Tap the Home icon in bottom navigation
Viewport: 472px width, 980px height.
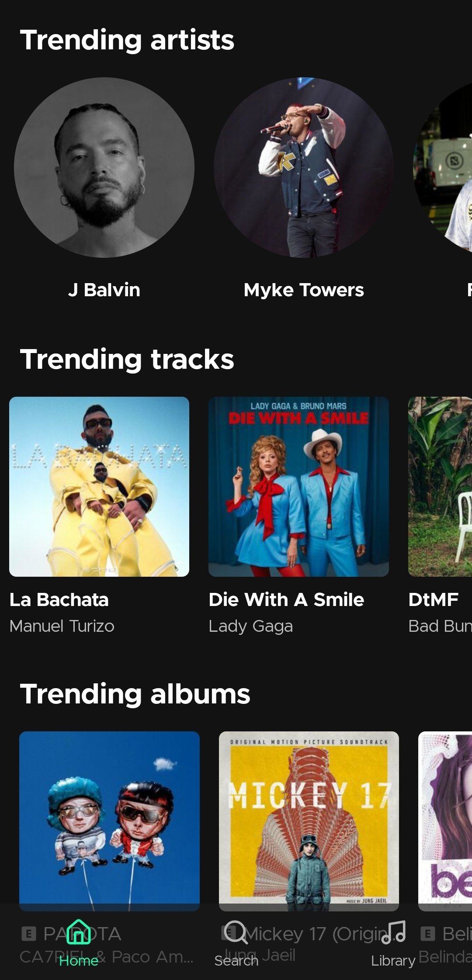tap(79, 932)
